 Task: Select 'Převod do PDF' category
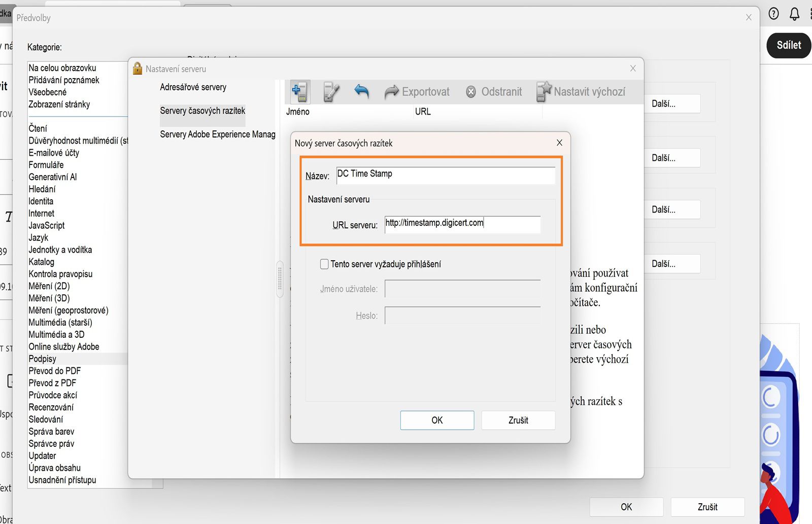(x=55, y=371)
